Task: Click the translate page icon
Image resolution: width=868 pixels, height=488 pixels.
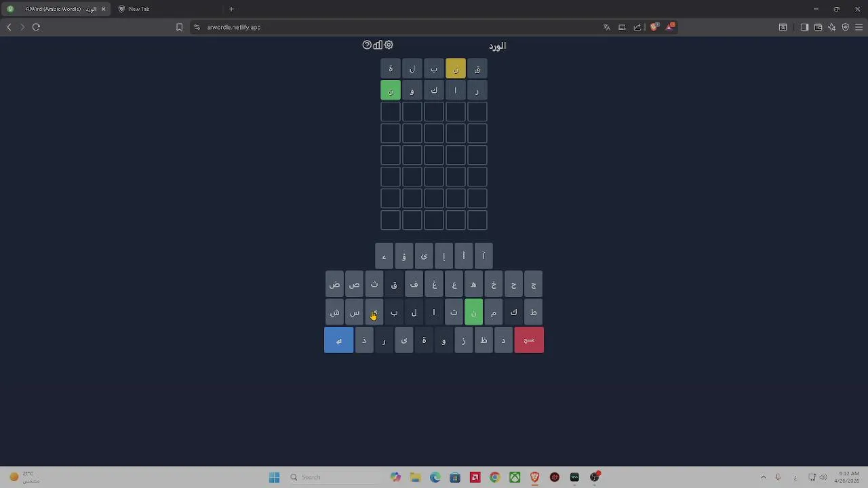Action: click(x=606, y=27)
